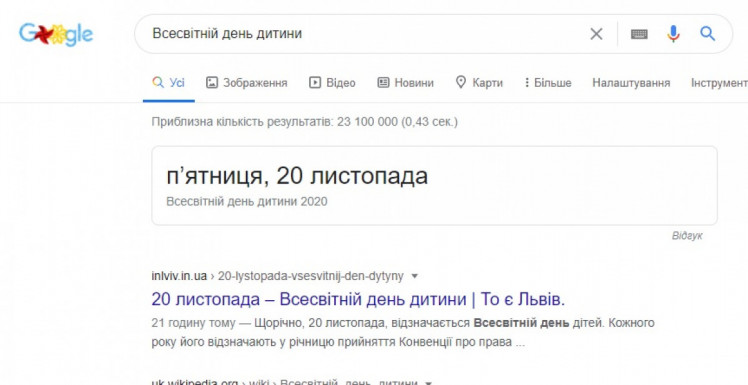Switch to the Відео tab
The width and height of the screenshot is (748, 385).
[x=332, y=83]
